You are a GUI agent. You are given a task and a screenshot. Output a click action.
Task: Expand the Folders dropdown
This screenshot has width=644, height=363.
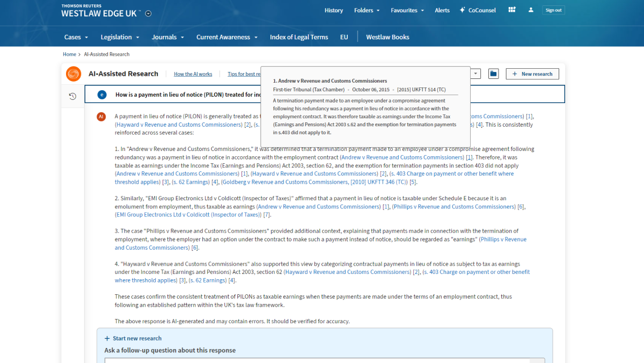point(367,10)
